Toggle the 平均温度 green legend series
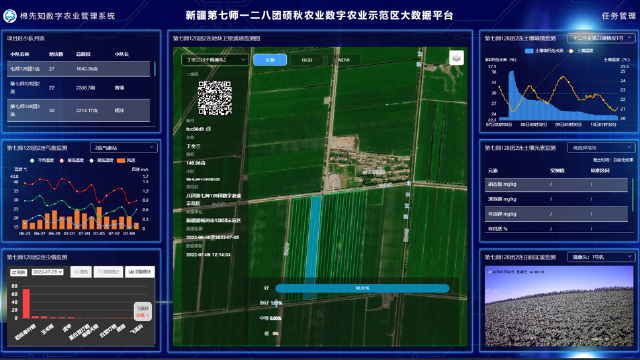The image size is (640, 360). [42, 160]
